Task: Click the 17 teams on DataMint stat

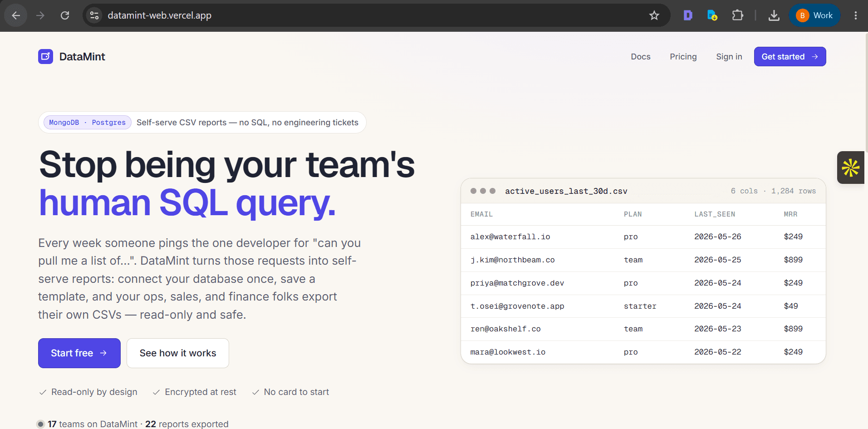Action: point(93,424)
